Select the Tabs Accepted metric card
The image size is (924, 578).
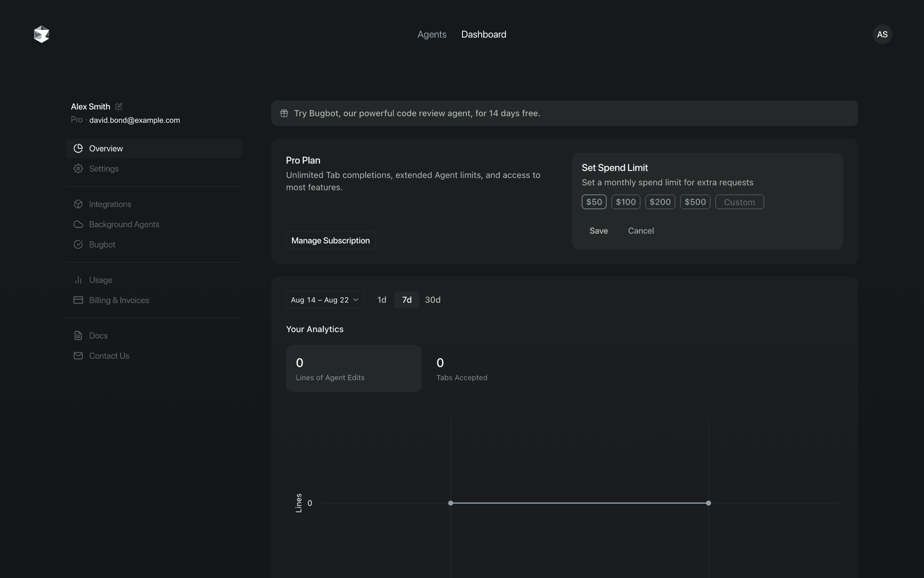[x=494, y=368]
